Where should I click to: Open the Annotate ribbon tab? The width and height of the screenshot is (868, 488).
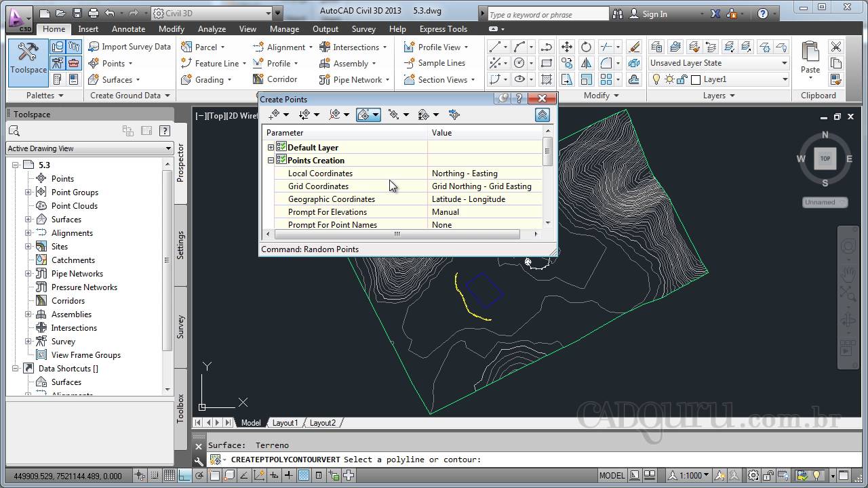(128, 29)
